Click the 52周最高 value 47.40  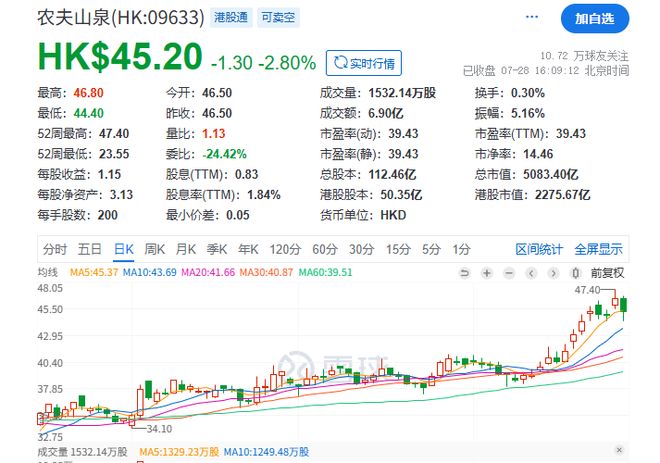[114, 133]
